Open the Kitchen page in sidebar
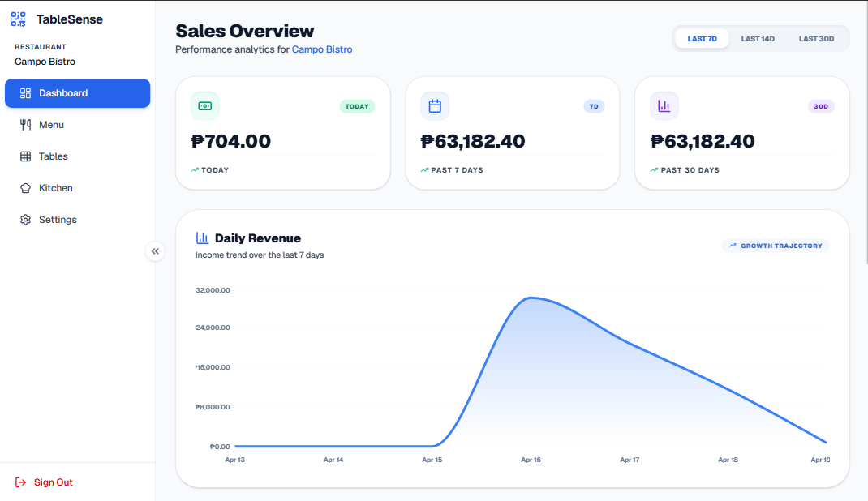The image size is (868, 501). pos(56,188)
